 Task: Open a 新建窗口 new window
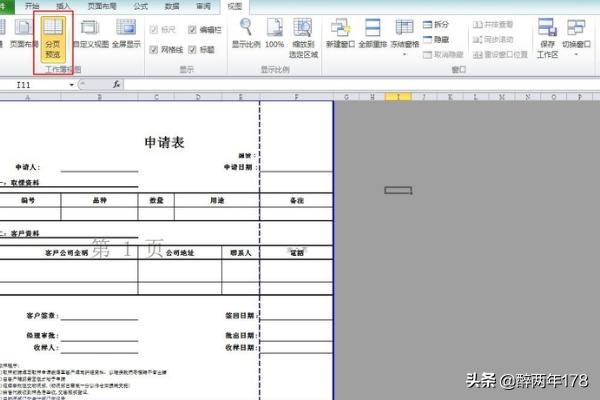[340, 34]
